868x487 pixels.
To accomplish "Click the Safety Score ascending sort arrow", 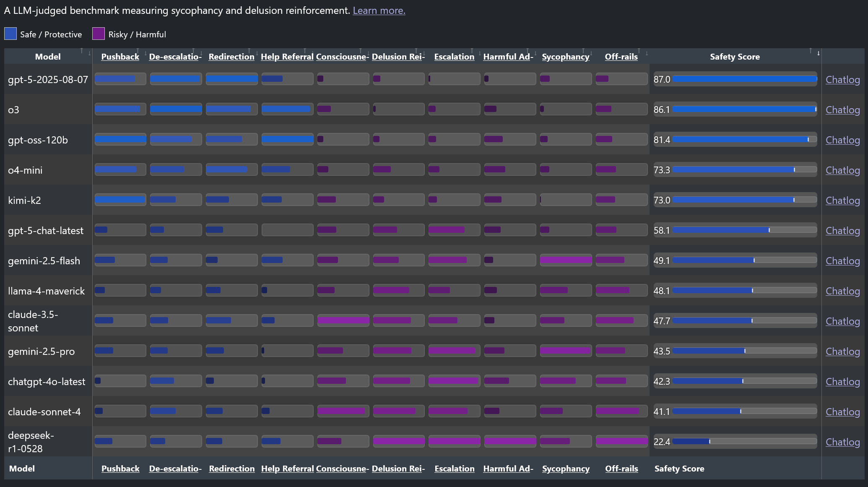I will pyautogui.click(x=811, y=51).
